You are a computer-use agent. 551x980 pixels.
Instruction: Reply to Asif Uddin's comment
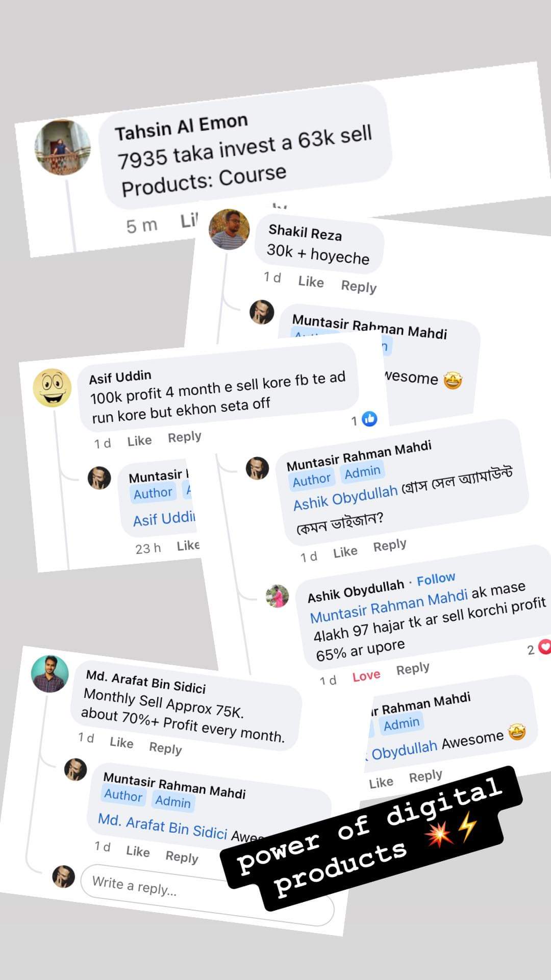(185, 437)
